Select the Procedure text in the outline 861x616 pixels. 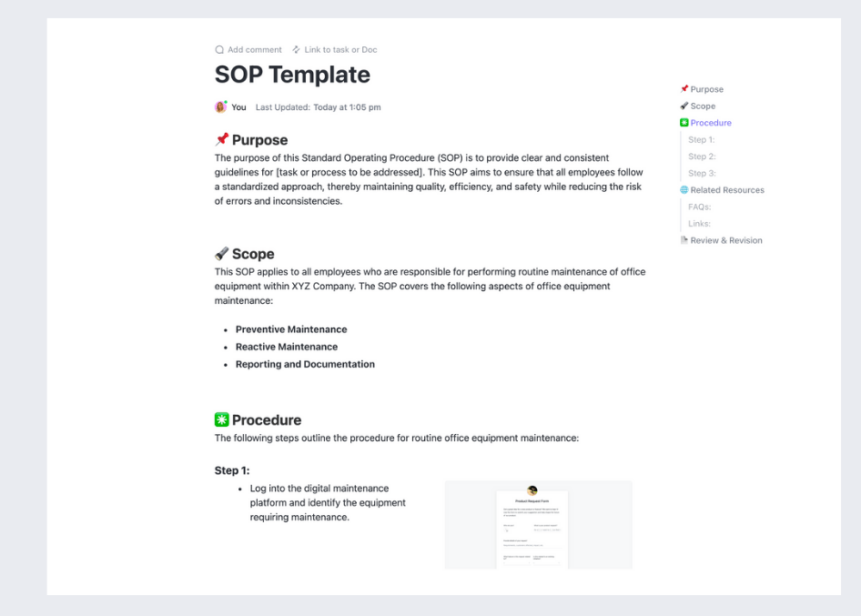click(710, 123)
